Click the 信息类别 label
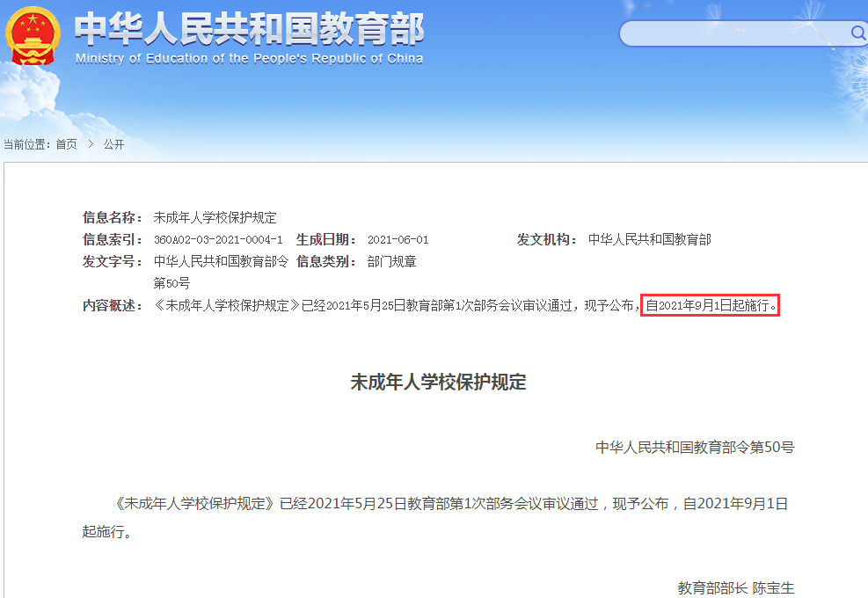The width and height of the screenshot is (868, 598). (326, 261)
